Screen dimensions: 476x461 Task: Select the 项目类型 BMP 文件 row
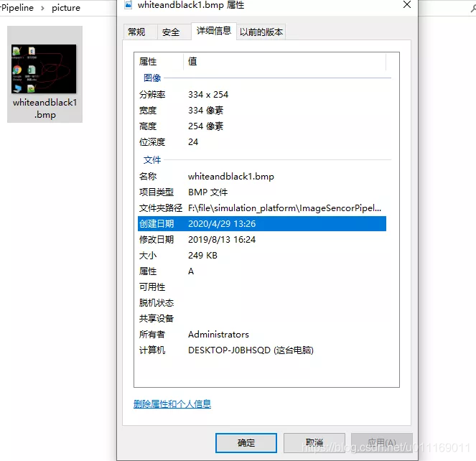pyautogui.click(x=262, y=192)
